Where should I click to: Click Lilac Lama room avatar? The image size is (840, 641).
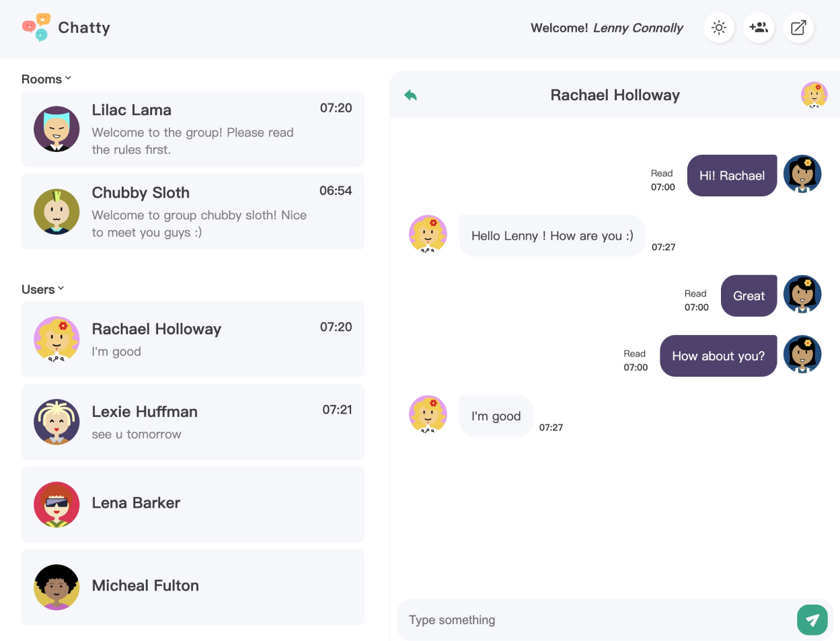(56, 129)
